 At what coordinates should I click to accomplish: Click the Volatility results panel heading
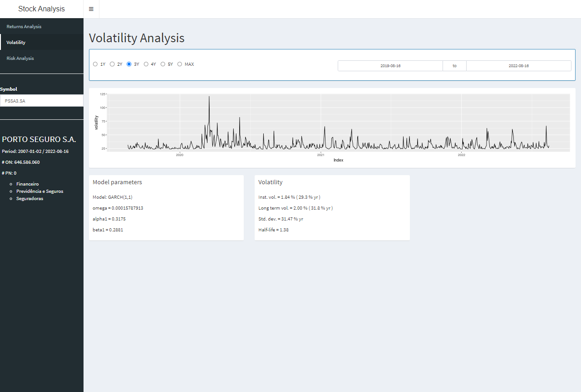[271, 182]
